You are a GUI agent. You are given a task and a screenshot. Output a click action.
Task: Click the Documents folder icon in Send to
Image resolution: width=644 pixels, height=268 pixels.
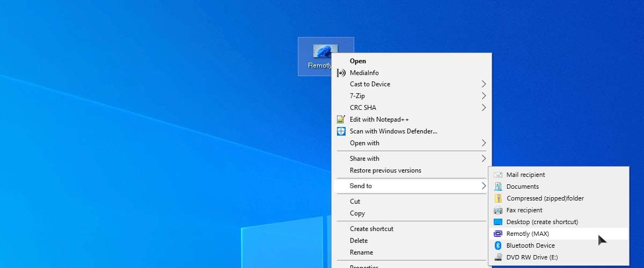point(498,187)
